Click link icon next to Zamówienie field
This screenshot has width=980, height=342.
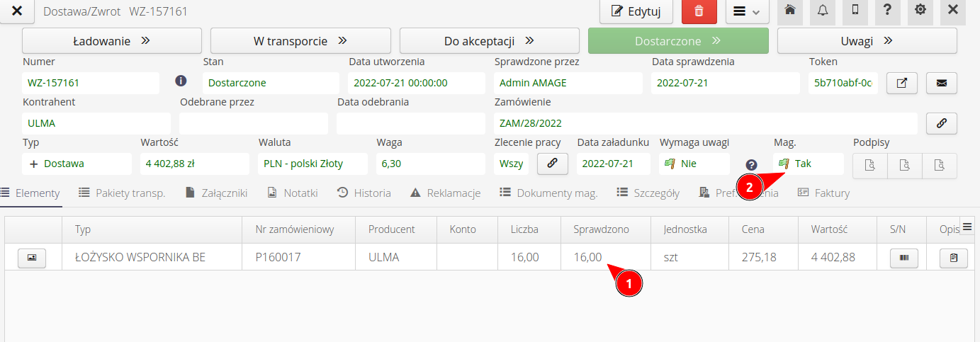point(942,123)
